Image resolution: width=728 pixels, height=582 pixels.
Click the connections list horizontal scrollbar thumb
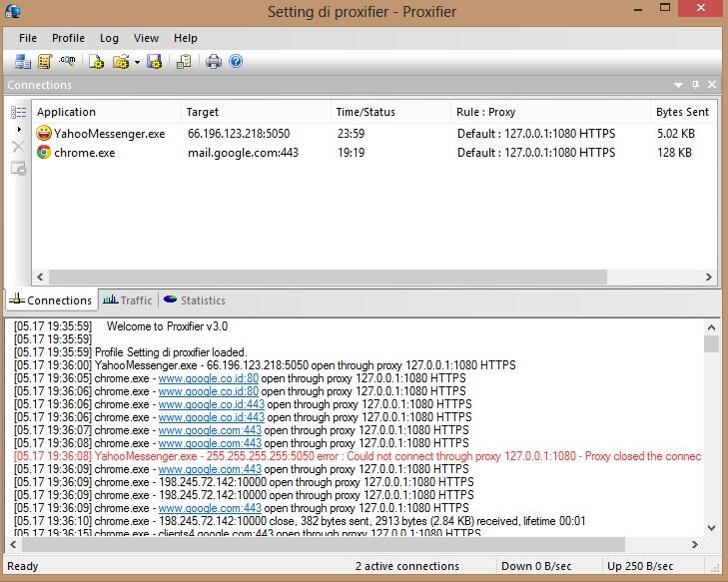tap(328, 278)
